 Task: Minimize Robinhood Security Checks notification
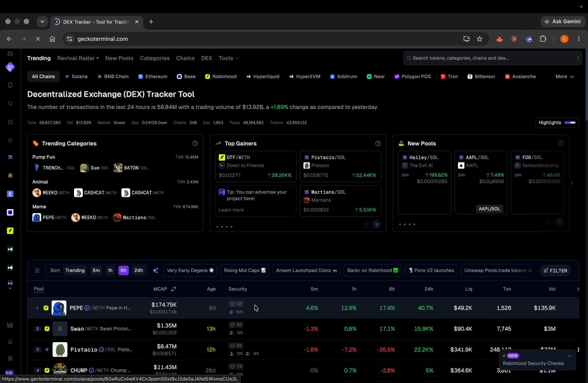click(x=569, y=356)
